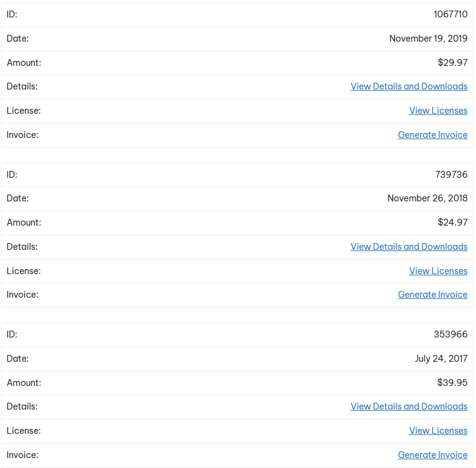Click the order ID number 1067710
Viewport: 476px width, 468px height.
click(x=451, y=14)
